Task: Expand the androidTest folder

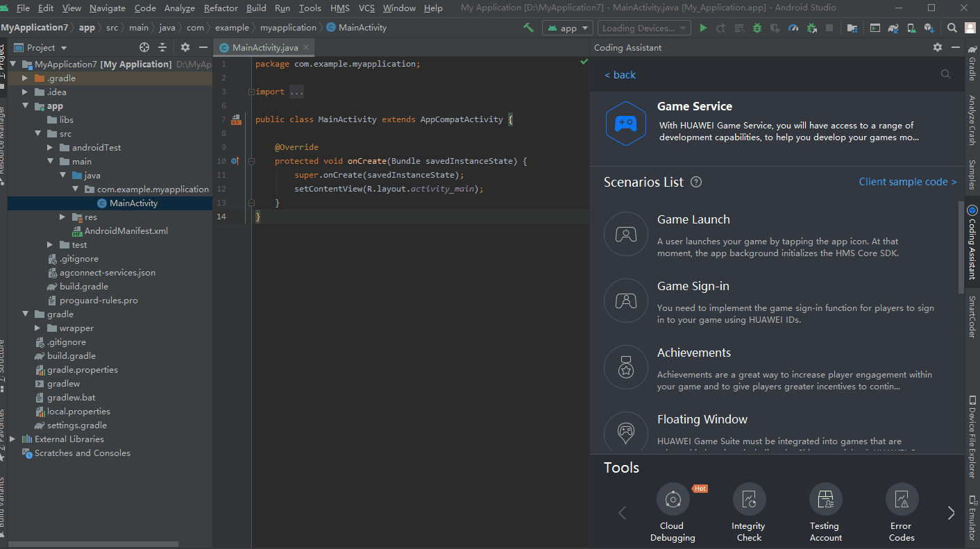Action: (x=50, y=147)
